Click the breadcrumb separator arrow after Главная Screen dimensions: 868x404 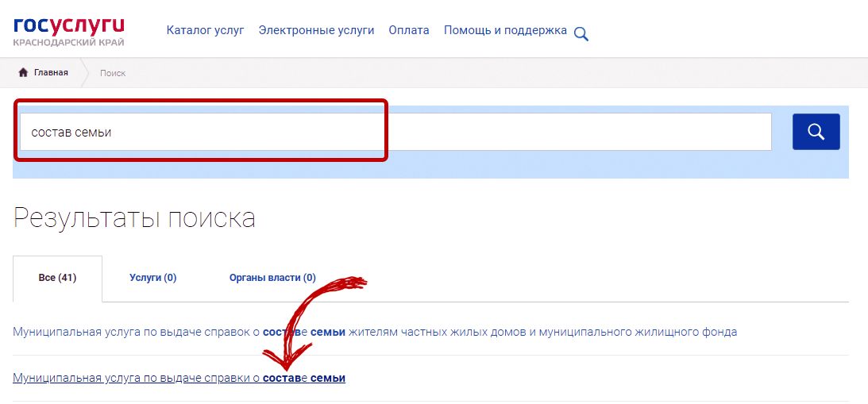tap(85, 73)
